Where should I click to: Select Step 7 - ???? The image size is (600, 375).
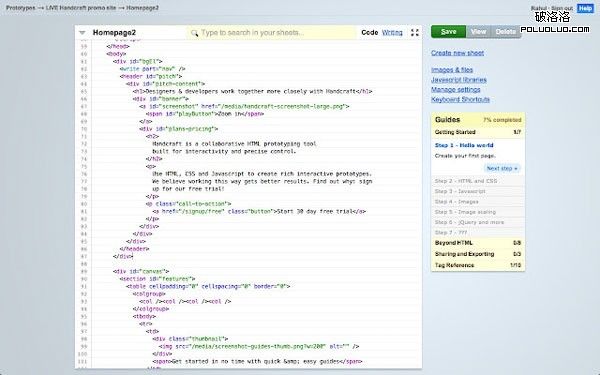(x=478, y=233)
